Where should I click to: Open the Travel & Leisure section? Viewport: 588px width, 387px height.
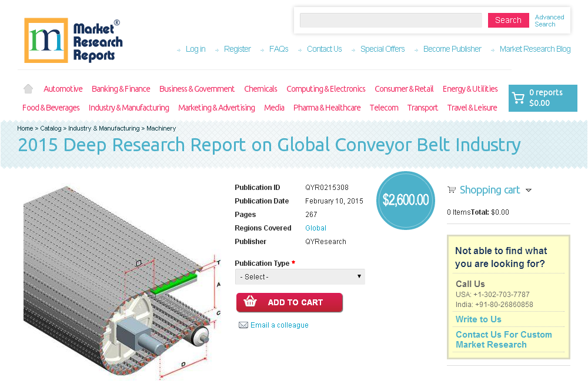(x=472, y=108)
